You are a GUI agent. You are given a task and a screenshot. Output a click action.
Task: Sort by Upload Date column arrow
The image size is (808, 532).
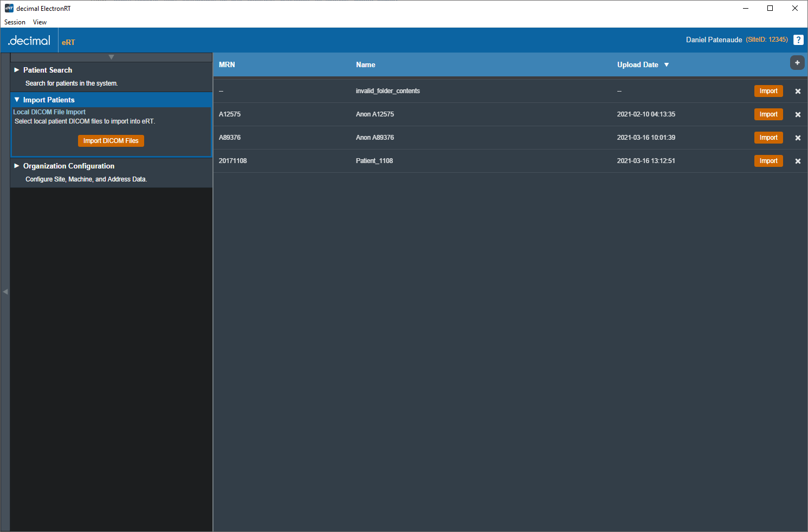[x=667, y=65]
